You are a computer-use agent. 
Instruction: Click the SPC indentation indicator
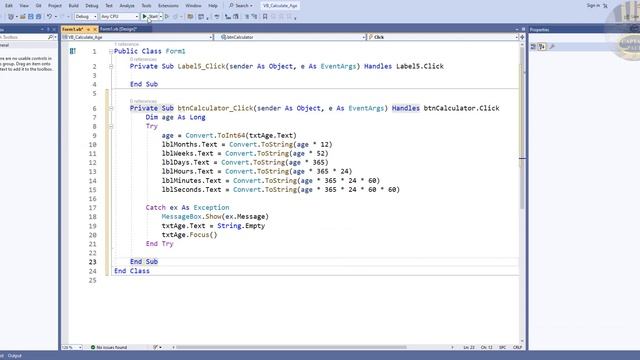[502, 347]
